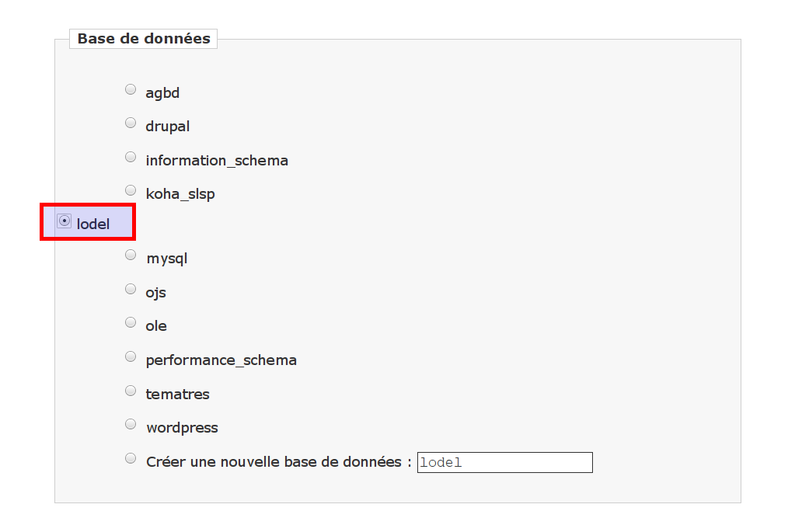Viewport: 802px width, 532px height.
Task: Enable the create new database radio button
Action: click(131, 458)
